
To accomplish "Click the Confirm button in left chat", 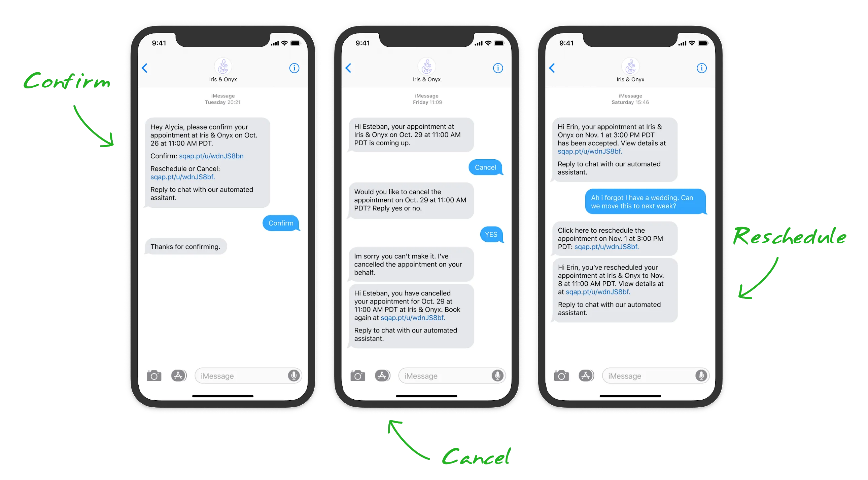I will tap(281, 223).
